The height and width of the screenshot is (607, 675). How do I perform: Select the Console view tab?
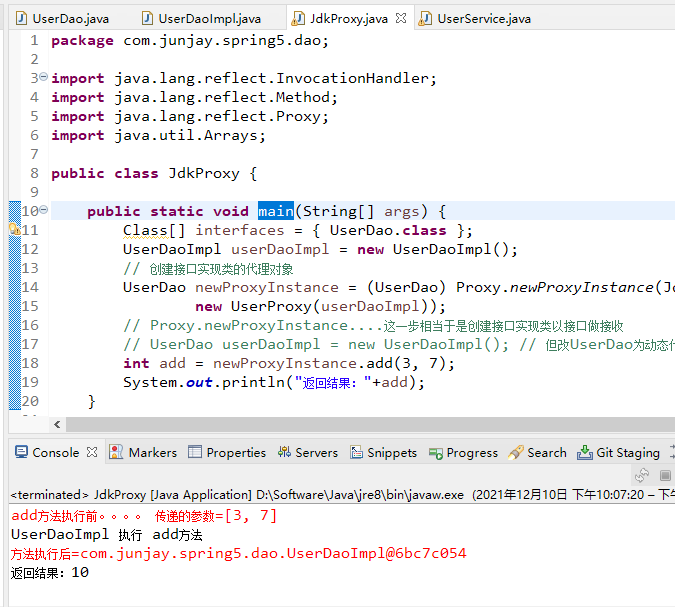[x=47, y=452]
